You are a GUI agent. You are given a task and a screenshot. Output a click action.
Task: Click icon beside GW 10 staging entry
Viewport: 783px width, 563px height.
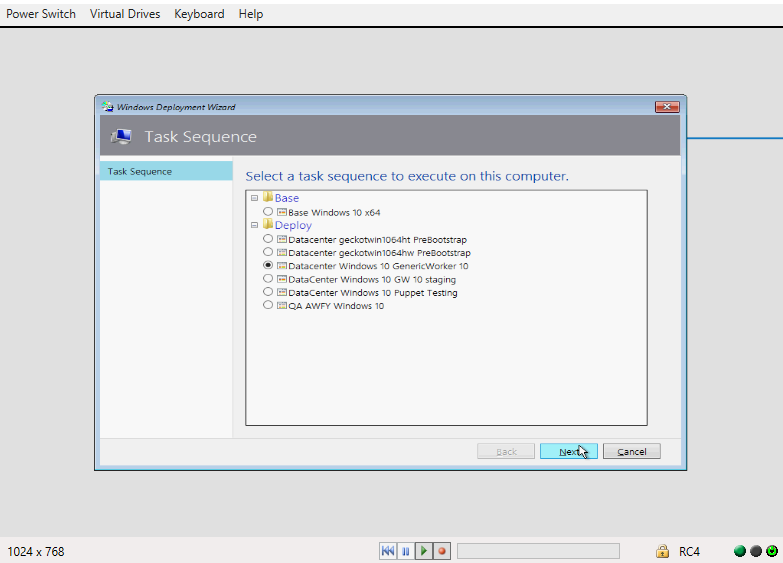tap(282, 279)
